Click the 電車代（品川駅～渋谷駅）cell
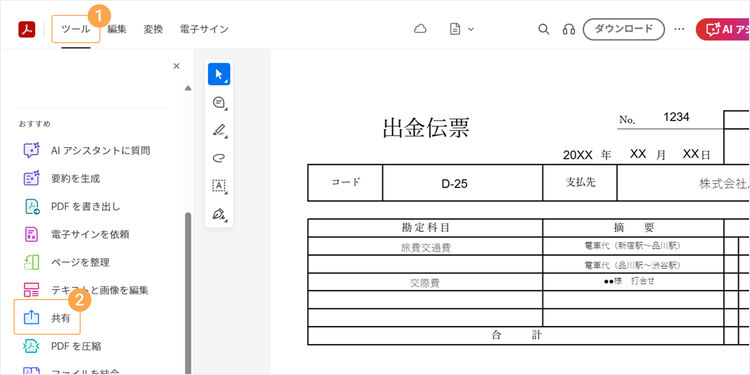Viewport: 750px width, 375px height. [x=632, y=265]
